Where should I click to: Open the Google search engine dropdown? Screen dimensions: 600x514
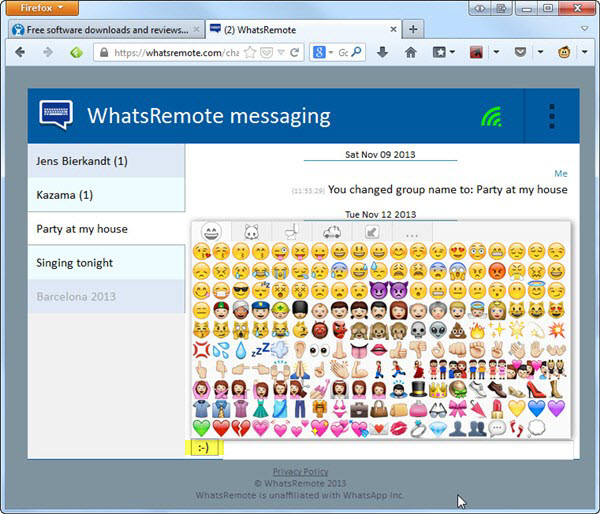click(x=323, y=52)
